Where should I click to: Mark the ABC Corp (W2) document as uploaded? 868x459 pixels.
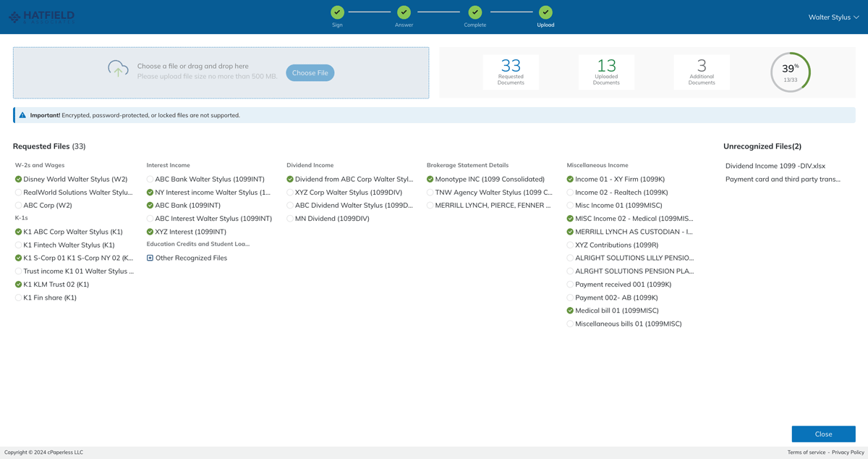coord(17,205)
